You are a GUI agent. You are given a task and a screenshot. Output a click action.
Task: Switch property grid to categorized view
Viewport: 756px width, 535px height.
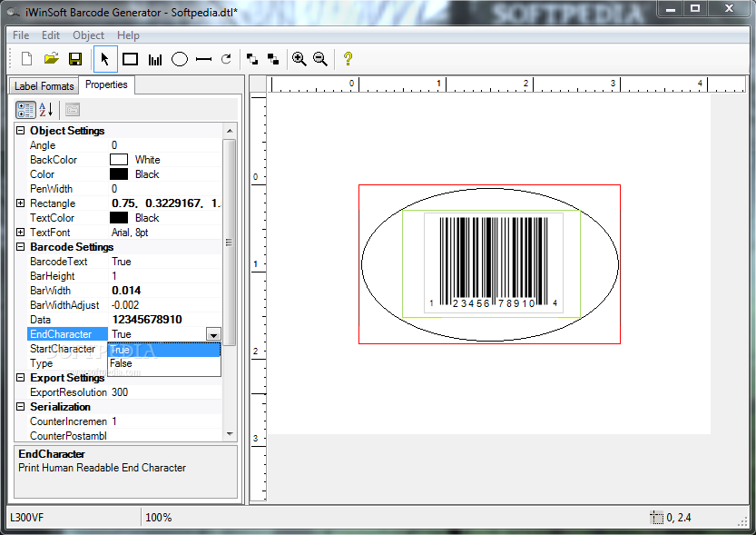pyautogui.click(x=25, y=110)
